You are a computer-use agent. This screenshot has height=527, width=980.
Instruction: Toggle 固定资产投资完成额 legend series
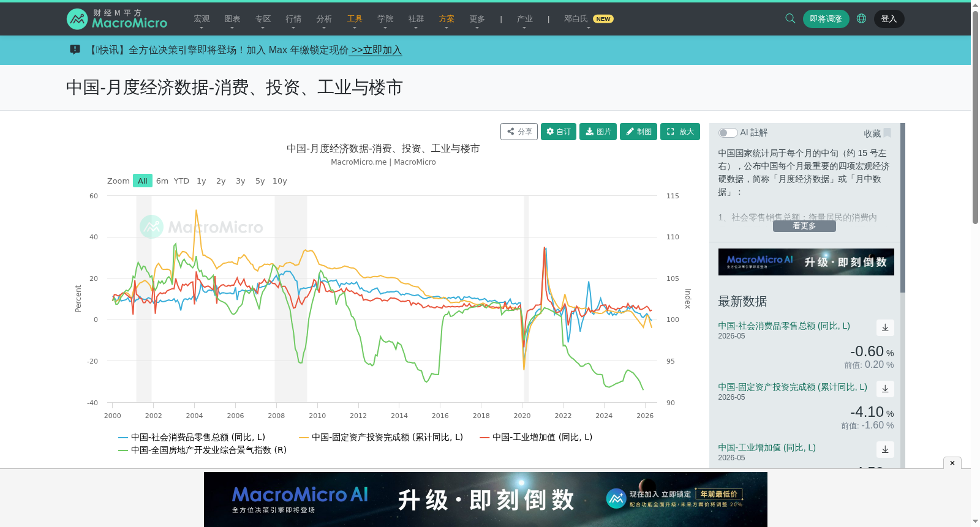tap(381, 437)
